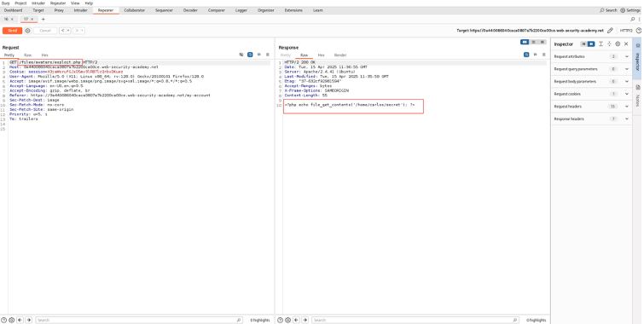
Task: Open global Search in top right
Action: [x=609, y=10]
